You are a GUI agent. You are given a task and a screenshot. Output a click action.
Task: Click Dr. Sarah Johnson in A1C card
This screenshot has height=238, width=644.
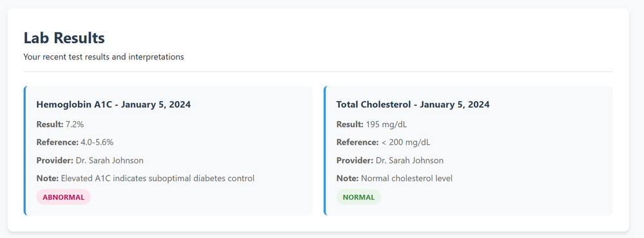pos(110,161)
